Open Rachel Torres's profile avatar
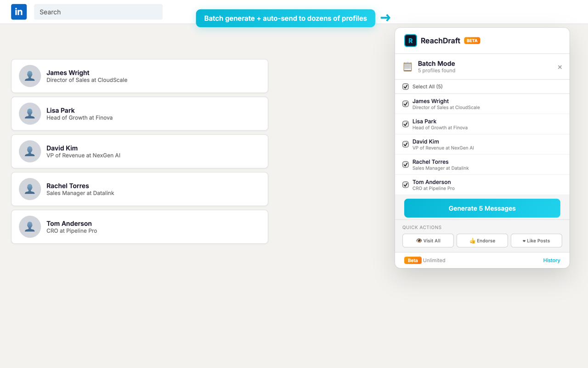 pyautogui.click(x=30, y=189)
